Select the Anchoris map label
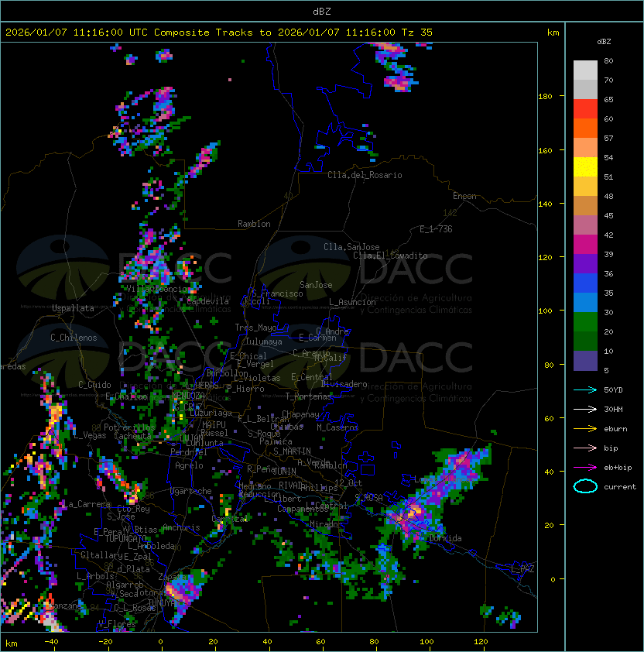The width and height of the screenshot is (644, 652). click(181, 527)
